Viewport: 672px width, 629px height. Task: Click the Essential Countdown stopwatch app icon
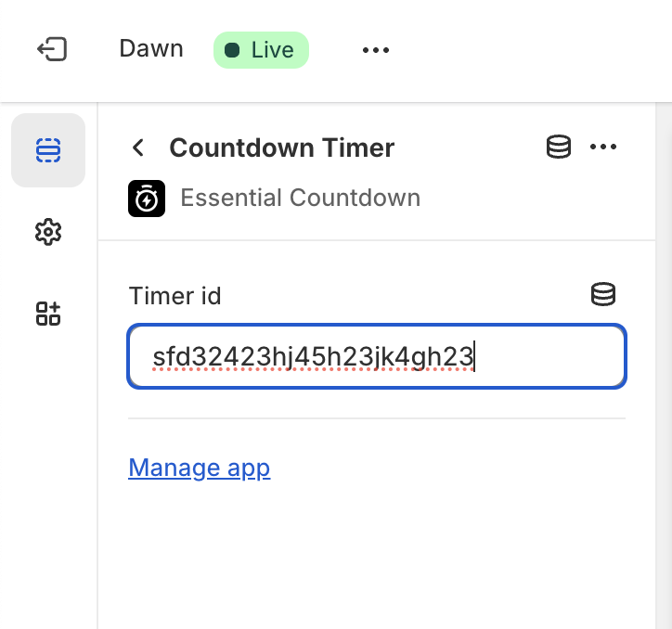[147, 199]
